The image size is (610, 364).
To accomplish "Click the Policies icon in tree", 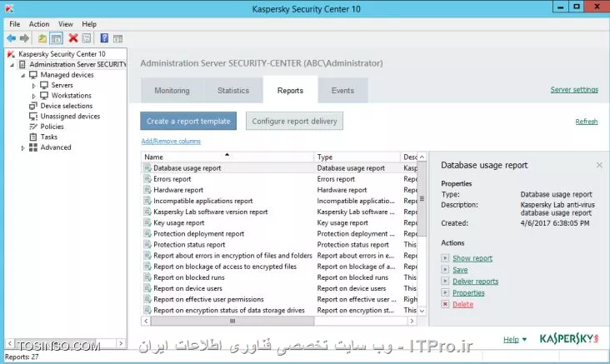I will tap(33, 127).
